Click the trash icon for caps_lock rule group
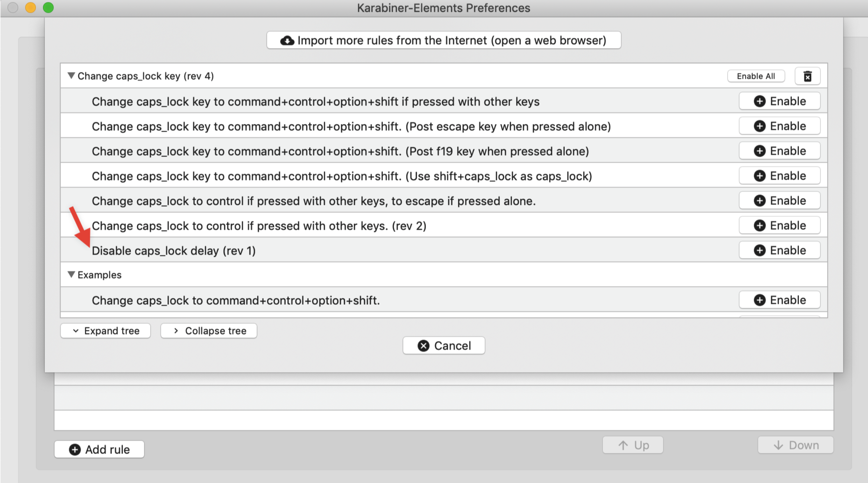This screenshot has height=483, width=868. 808,76
